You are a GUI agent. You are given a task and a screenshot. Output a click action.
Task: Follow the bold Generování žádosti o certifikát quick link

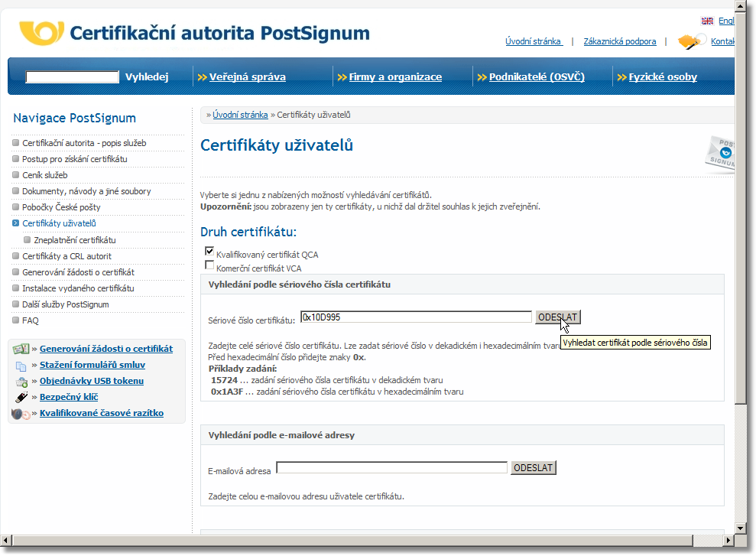[x=106, y=349]
